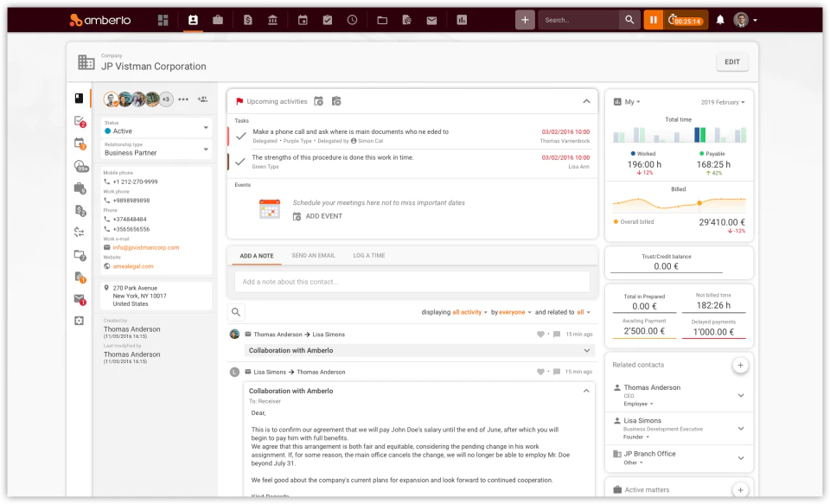Open the Relationship type dropdown

(156, 150)
